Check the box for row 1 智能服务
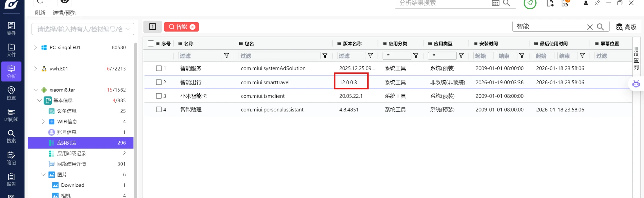This screenshot has height=198, width=644. [x=159, y=68]
